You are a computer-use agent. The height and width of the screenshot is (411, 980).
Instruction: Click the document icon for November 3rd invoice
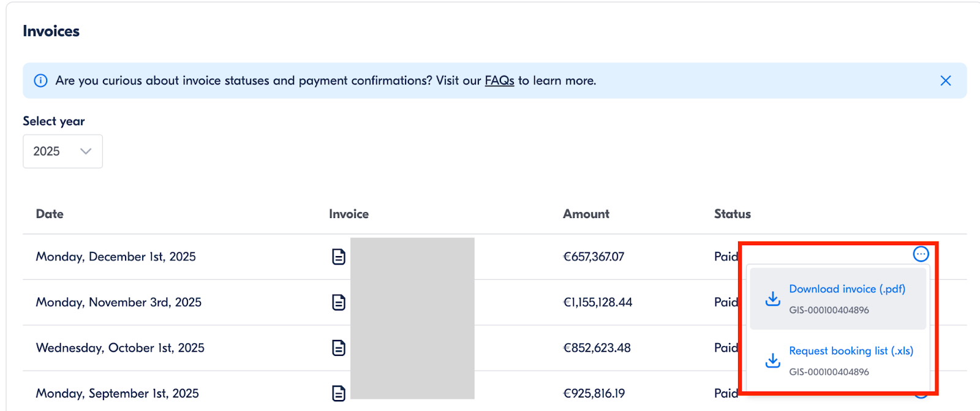(339, 302)
